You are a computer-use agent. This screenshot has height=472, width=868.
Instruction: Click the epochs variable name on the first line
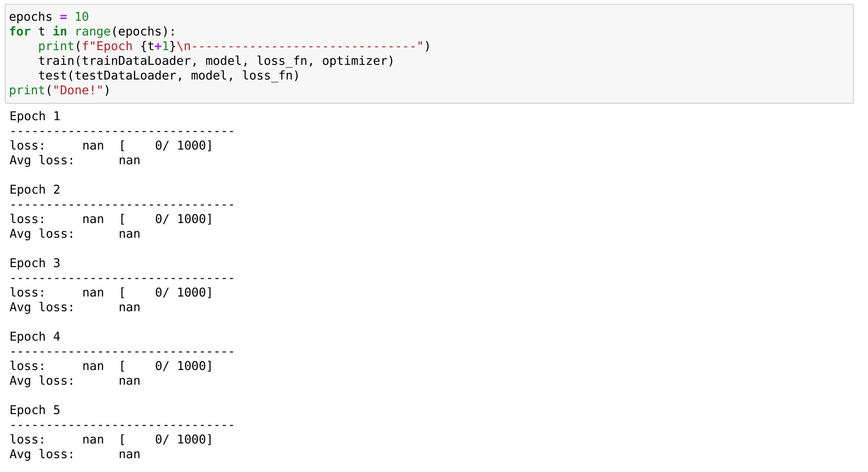(30, 17)
